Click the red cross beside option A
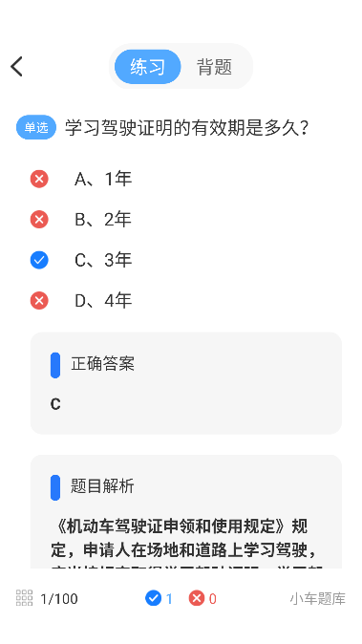Image resolution: width=362 pixels, height=644 pixels. click(x=39, y=179)
